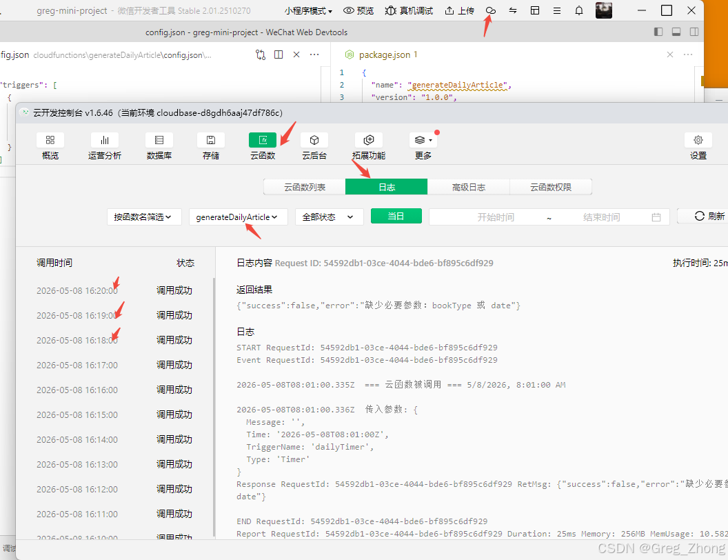The width and height of the screenshot is (728, 560).
Task: Split the config.json editor
Action: point(279,54)
